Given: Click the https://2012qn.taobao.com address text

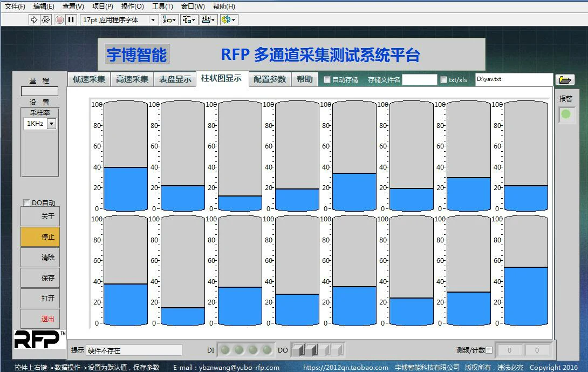Looking at the screenshot, I should (346, 368).
